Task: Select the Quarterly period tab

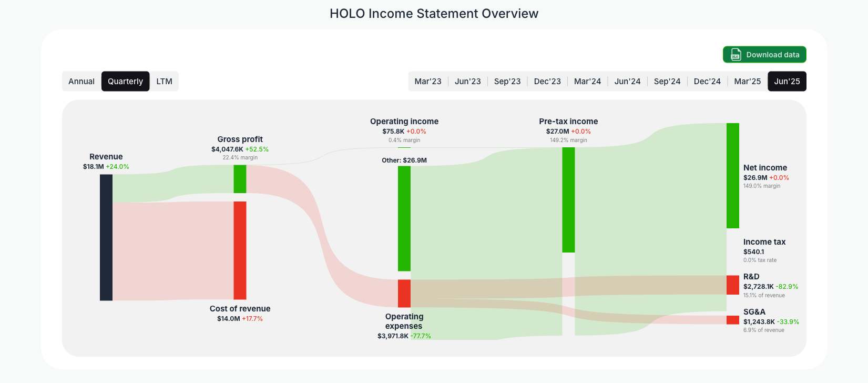Action: [x=125, y=82]
